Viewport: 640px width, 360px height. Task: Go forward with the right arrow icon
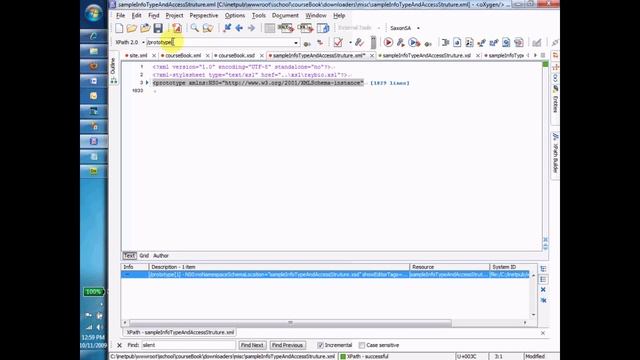[251, 28]
